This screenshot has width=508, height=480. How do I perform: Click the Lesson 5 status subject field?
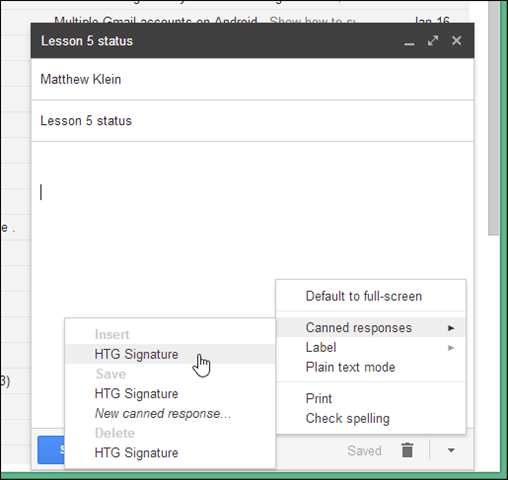point(252,121)
